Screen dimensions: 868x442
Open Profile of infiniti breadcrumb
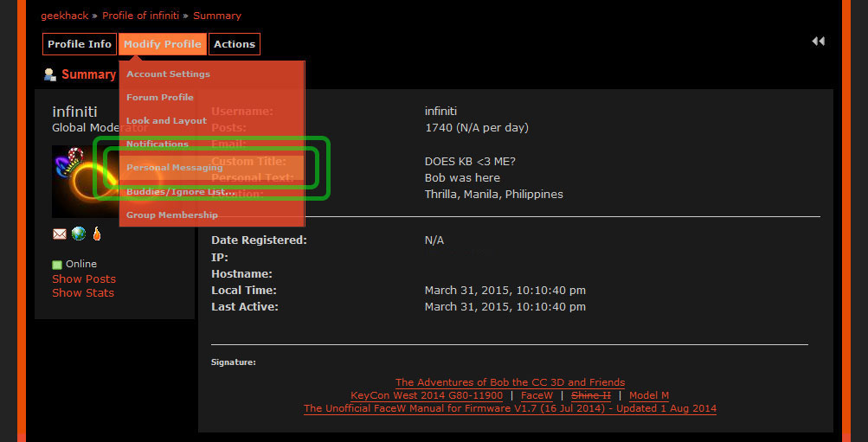click(x=140, y=16)
